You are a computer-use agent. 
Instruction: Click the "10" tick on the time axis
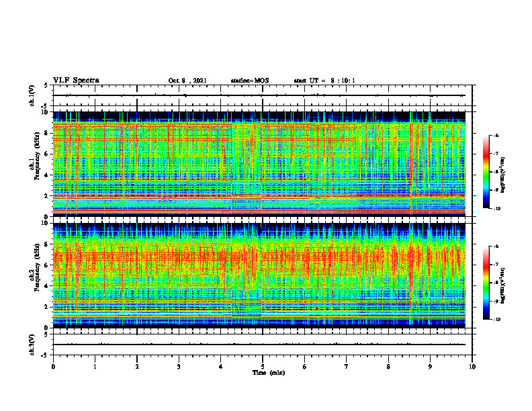pos(472,367)
